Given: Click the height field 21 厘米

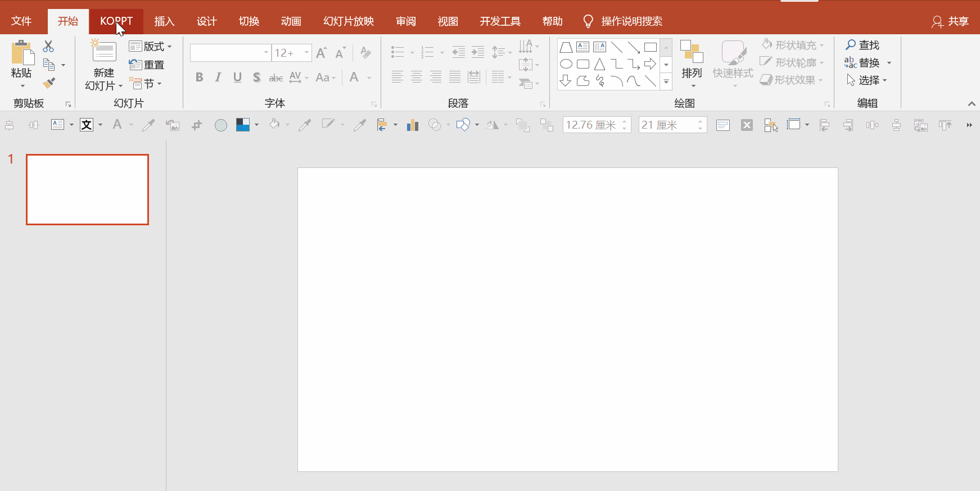Looking at the screenshot, I should click(x=672, y=125).
